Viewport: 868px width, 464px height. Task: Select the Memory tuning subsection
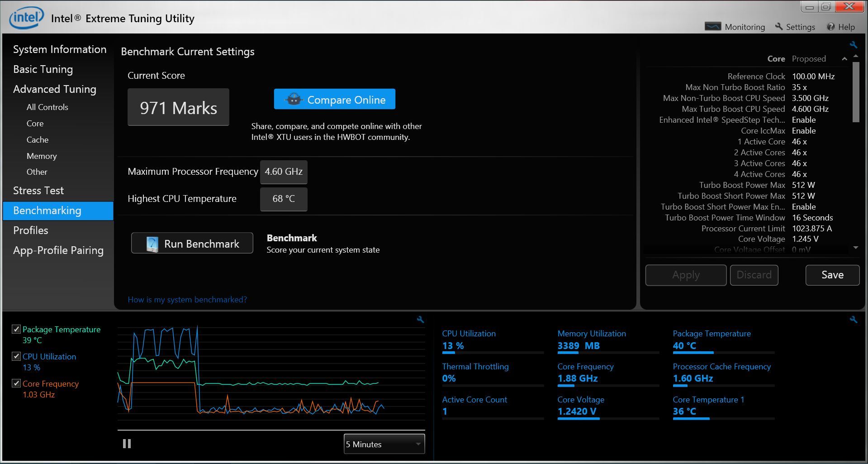point(41,156)
